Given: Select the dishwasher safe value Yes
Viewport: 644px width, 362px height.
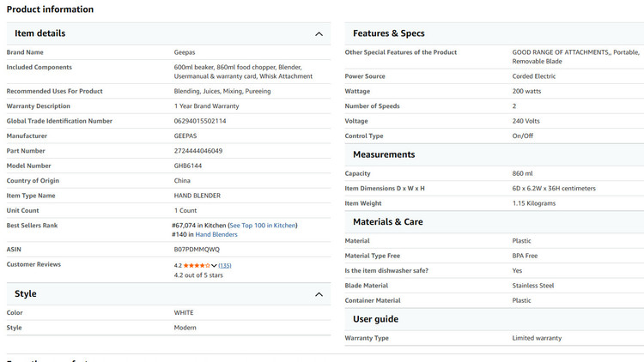Looking at the screenshot, I should [517, 270].
